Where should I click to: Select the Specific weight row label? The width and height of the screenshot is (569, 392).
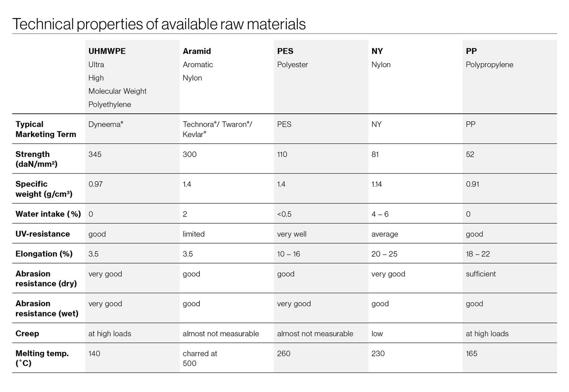(x=44, y=189)
